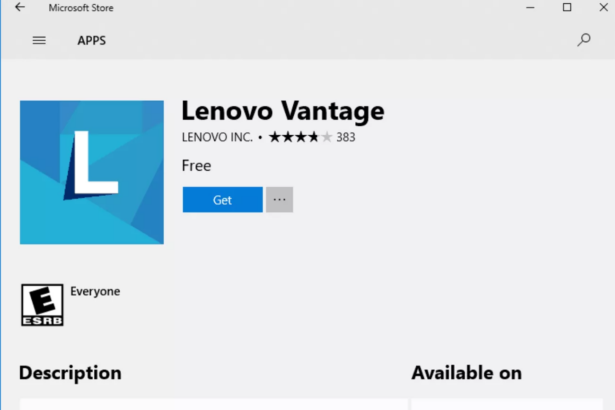615x410 pixels.
Task: Select the Description section heading
Action: pos(70,373)
